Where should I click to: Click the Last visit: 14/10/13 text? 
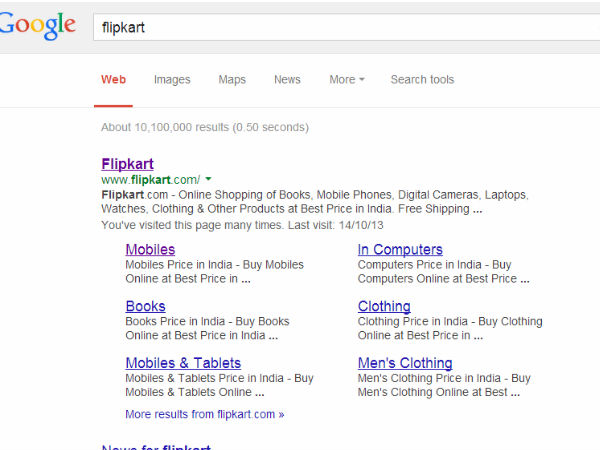(x=335, y=225)
